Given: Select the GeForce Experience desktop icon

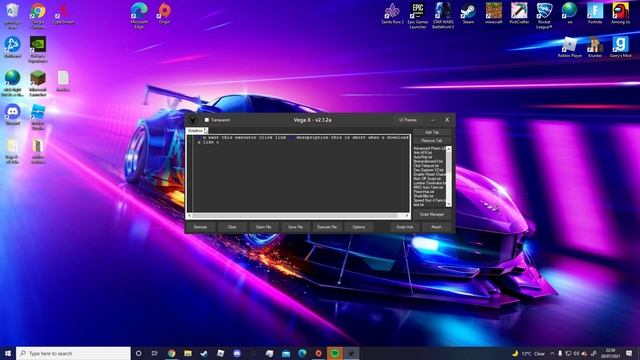Looking at the screenshot, I should pos(38,49).
